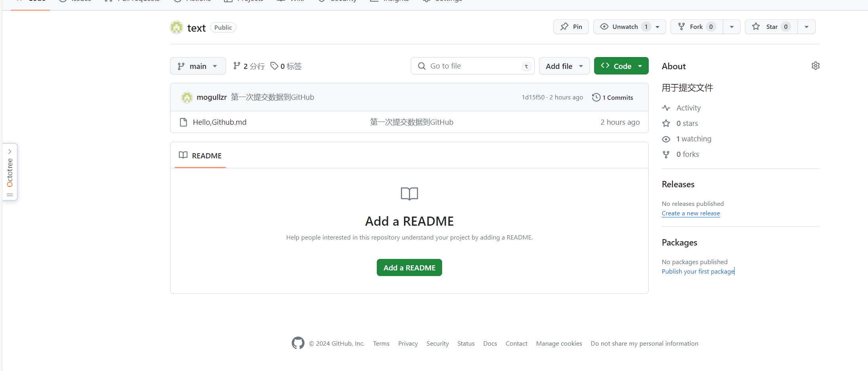Open the mogullzr author name link

coord(212,97)
